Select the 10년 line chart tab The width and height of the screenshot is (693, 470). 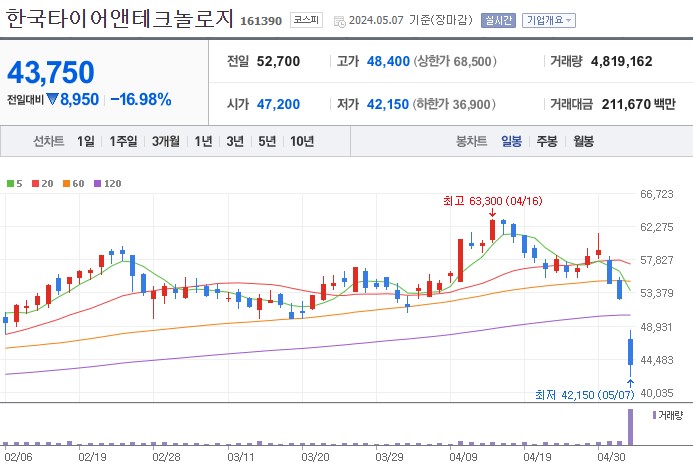[x=302, y=141]
